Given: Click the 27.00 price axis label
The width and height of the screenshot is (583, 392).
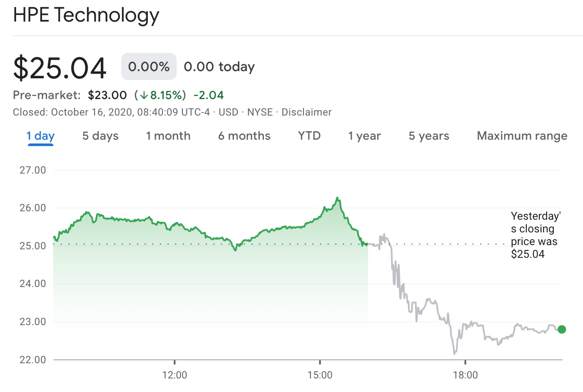Looking at the screenshot, I should [x=33, y=170].
